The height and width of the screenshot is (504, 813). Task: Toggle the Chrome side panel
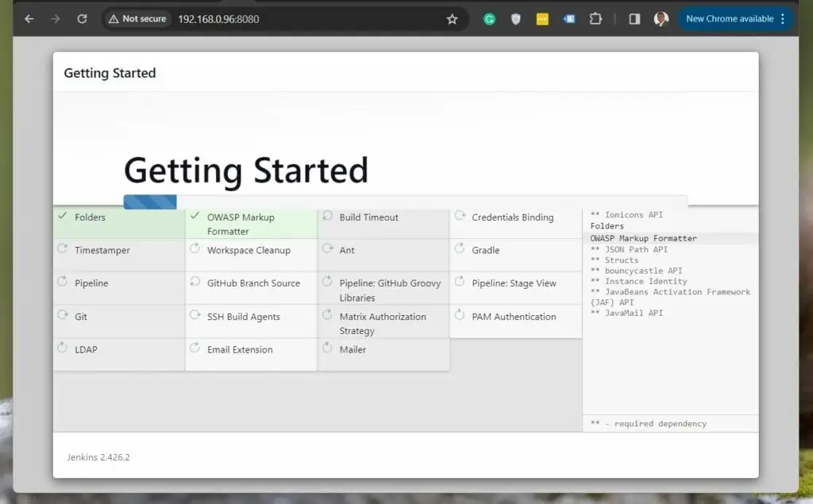pos(634,19)
